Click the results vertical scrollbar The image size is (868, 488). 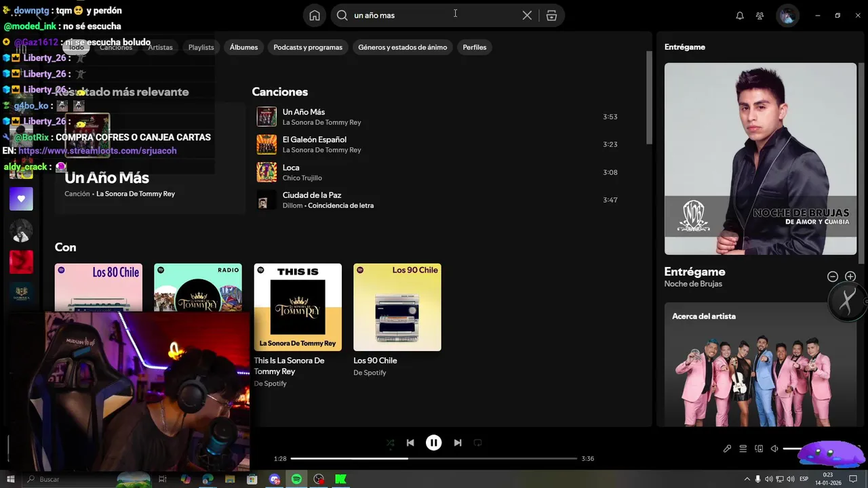tap(649, 98)
